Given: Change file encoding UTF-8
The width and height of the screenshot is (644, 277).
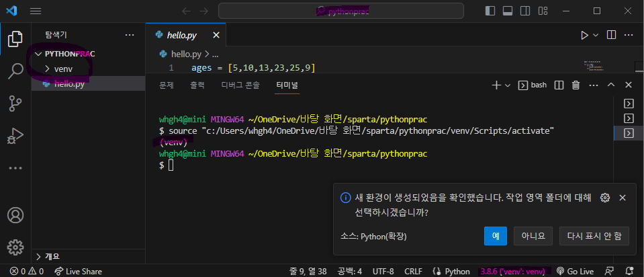Looking at the screenshot, I should pyautogui.click(x=383, y=272).
